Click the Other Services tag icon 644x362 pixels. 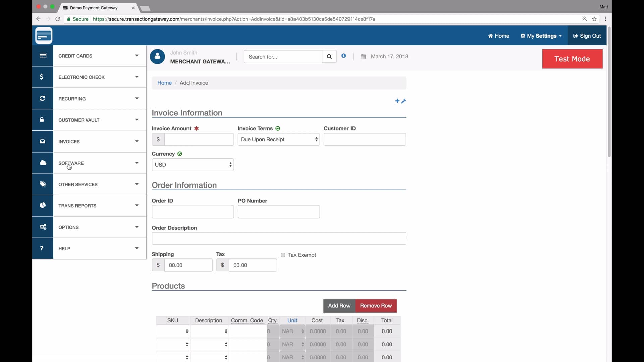[x=42, y=184]
